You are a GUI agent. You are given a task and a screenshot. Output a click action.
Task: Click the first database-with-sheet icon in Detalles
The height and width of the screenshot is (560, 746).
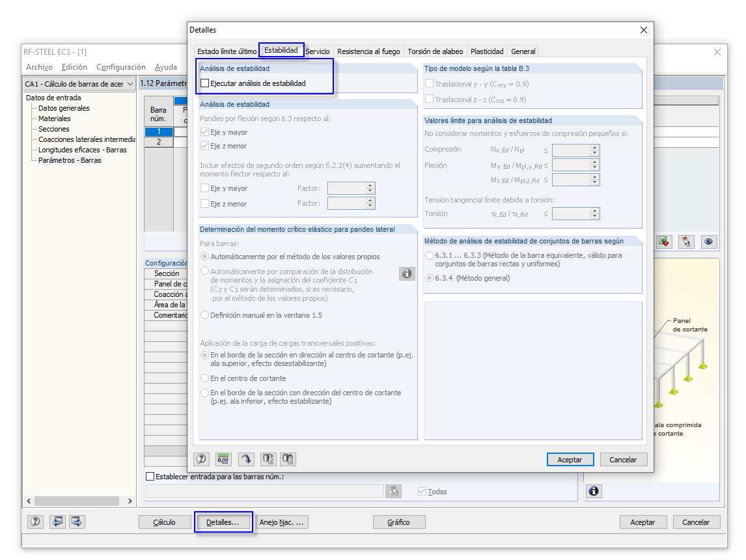tap(268, 459)
